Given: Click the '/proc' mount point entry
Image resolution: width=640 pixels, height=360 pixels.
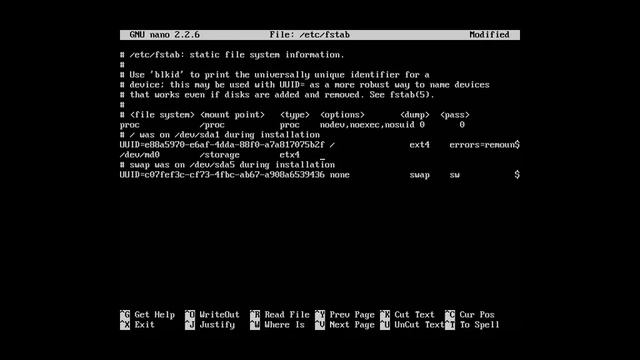Looking at the screenshot, I should 212,125.
